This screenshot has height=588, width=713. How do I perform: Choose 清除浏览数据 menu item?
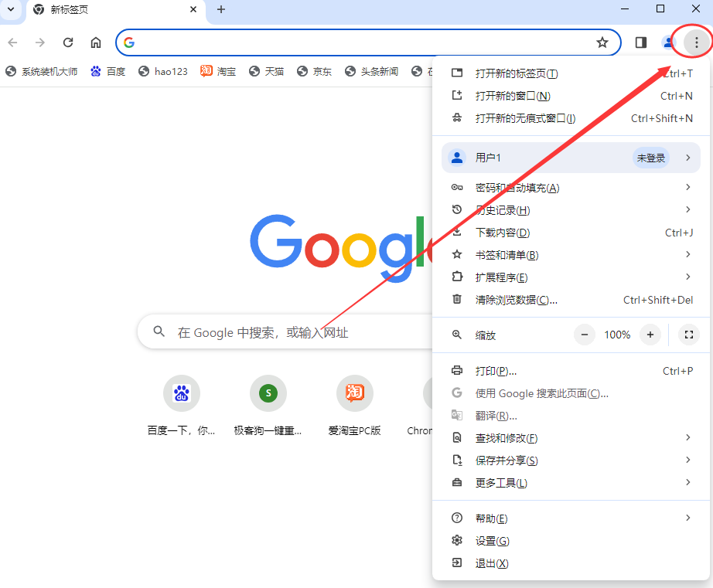tap(572, 300)
